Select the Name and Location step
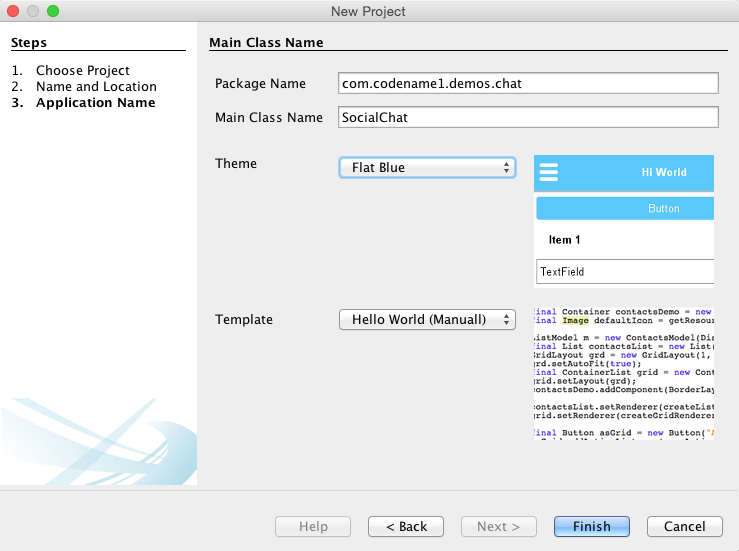The height and width of the screenshot is (551, 739). (x=96, y=87)
